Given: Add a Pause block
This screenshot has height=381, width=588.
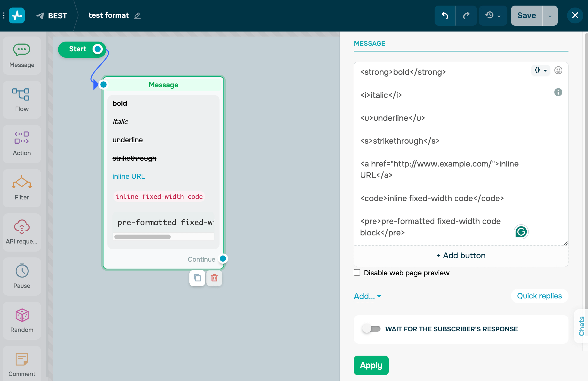Looking at the screenshot, I should pyautogui.click(x=22, y=276).
